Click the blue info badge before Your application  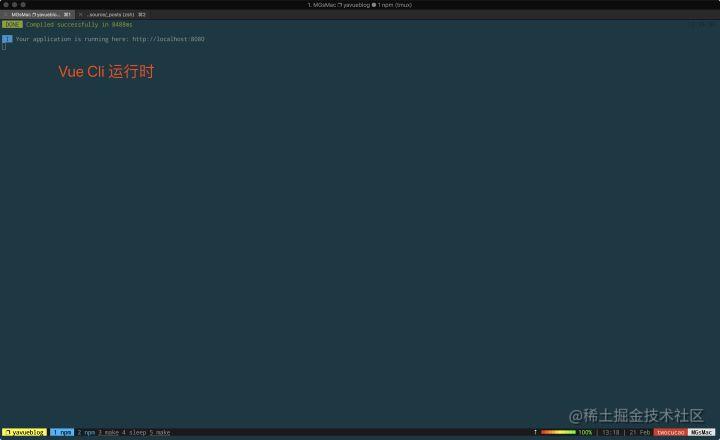pyautogui.click(x=7, y=39)
